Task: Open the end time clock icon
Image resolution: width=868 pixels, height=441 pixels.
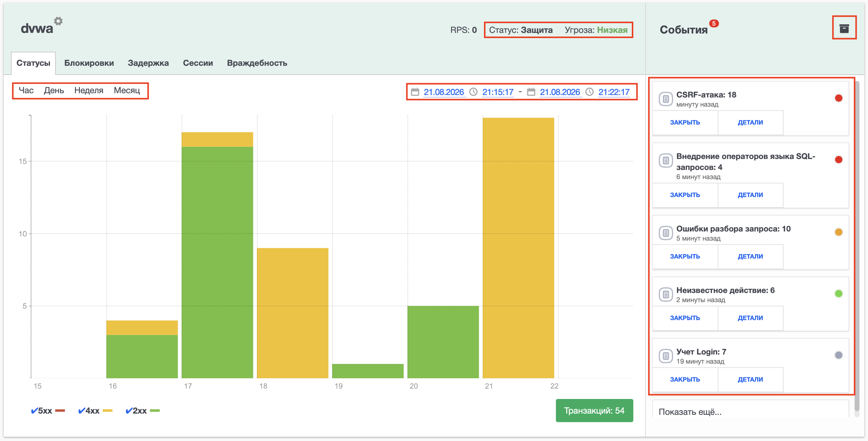Action: pos(589,92)
